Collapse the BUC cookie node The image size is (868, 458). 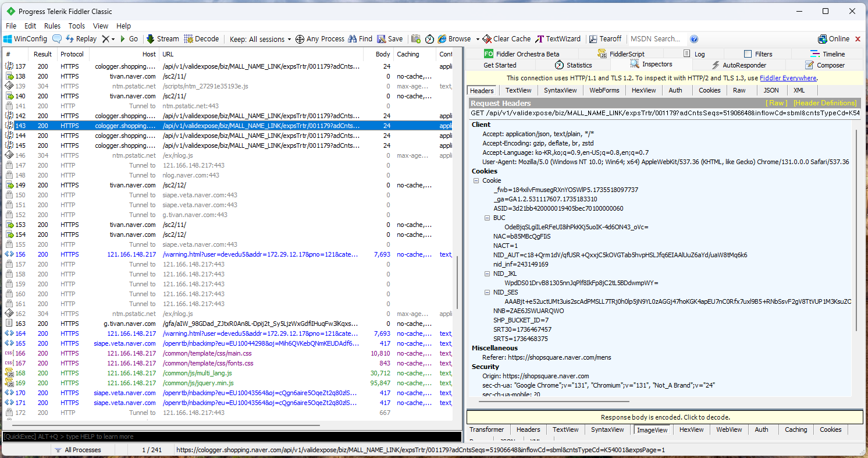488,218
